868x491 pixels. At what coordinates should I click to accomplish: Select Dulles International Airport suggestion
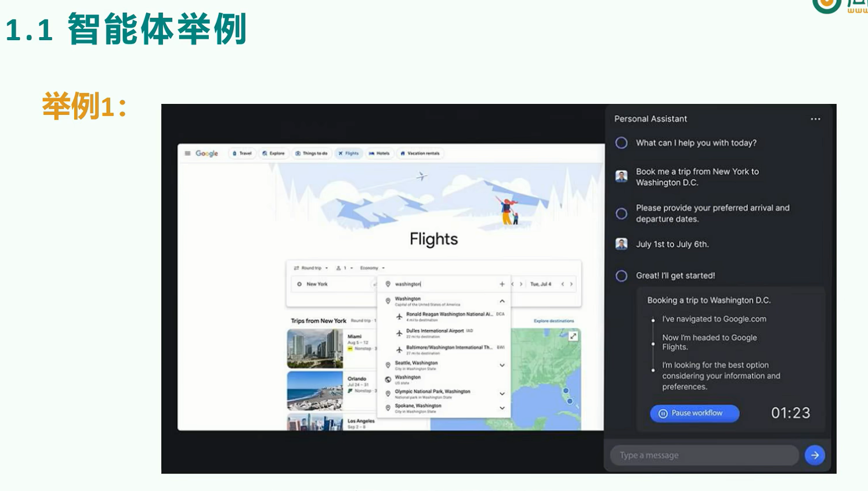pyautogui.click(x=444, y=333)
